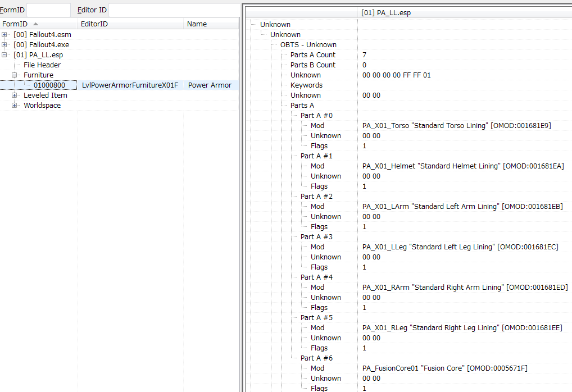Select the Part A #0 row

click(316, 116)
